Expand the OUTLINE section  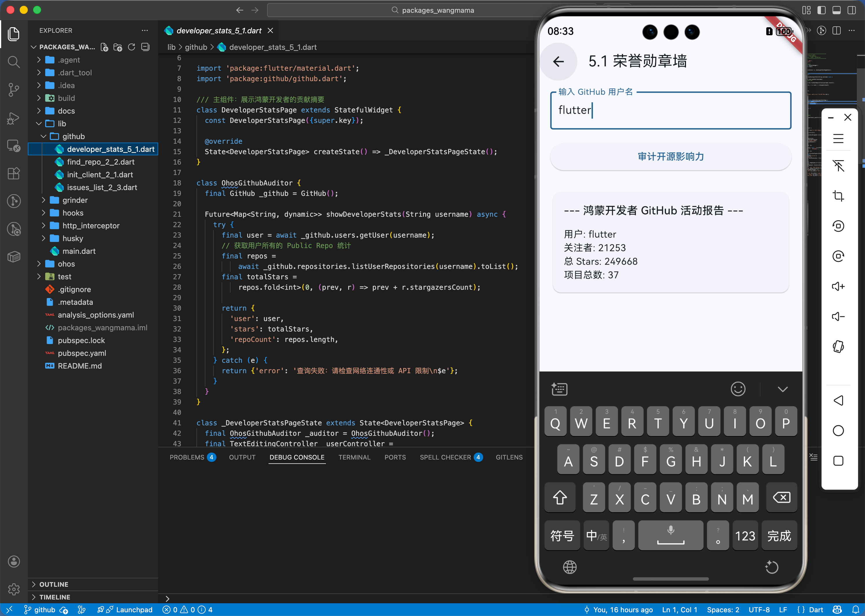(x=54, y=584)
